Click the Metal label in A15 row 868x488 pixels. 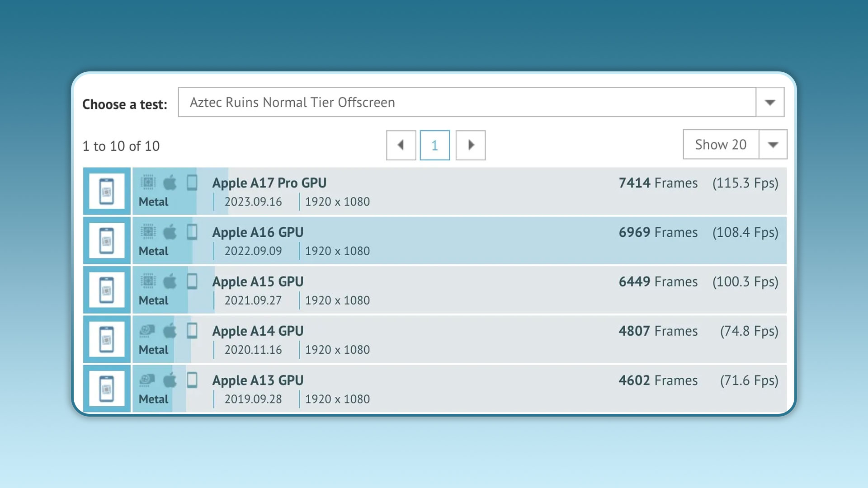coord(153,300)
